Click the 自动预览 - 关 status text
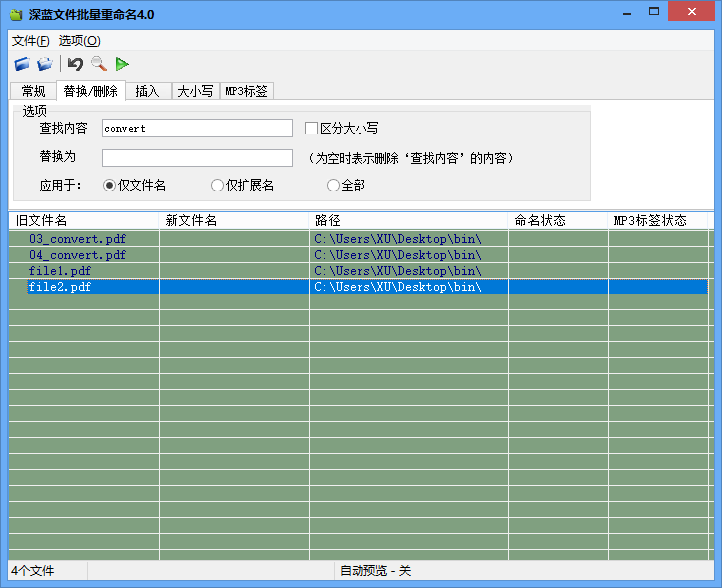 [375, 571]
